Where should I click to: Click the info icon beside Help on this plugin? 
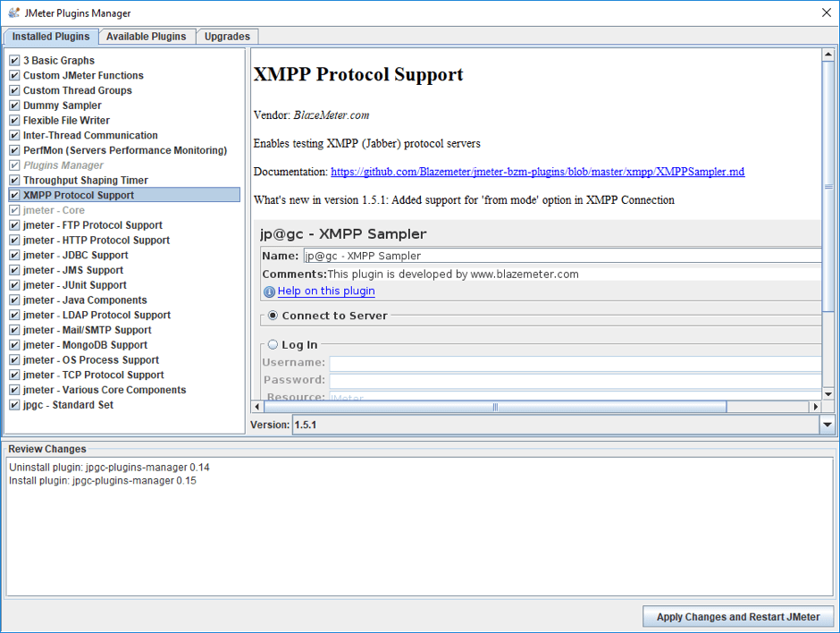[x=270, y=291]
